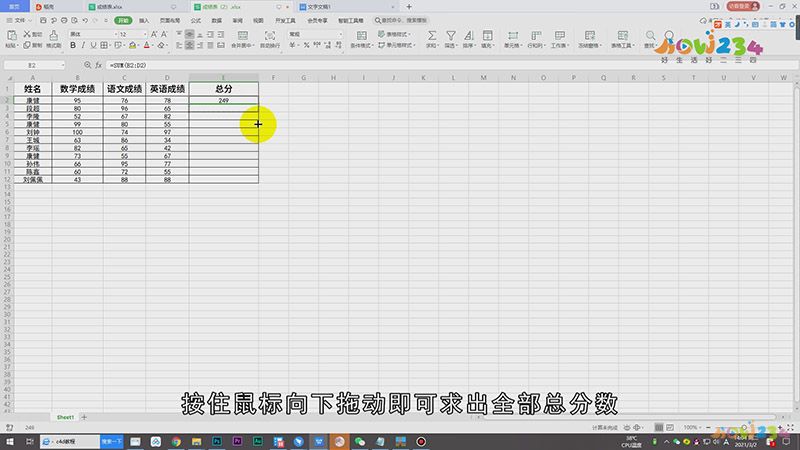Click cell E2 containing 249
800x450 pixels.
click(x=223, y=101)
